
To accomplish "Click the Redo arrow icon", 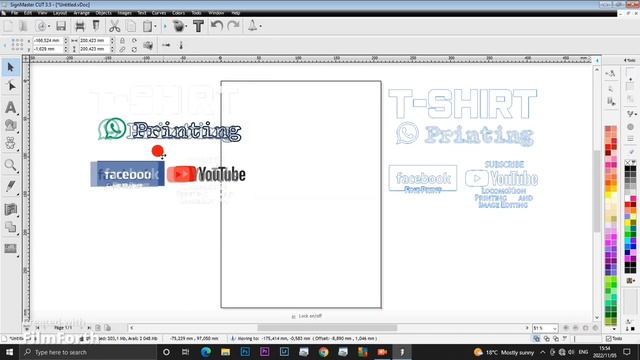I will point(233,27).
